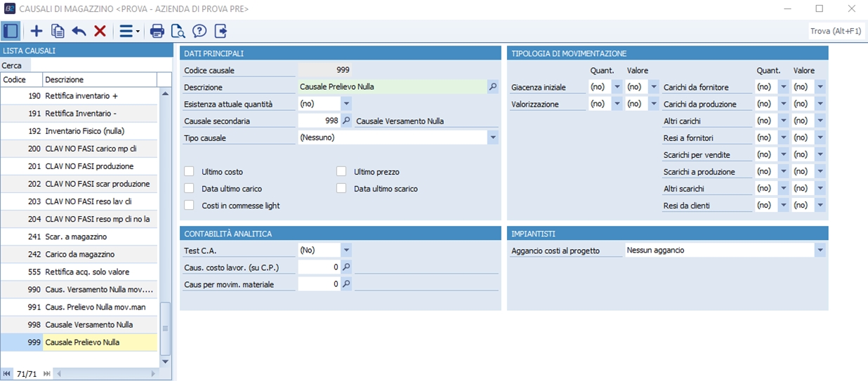Open Altri carichi Valore dropdown
868x381 pixels.
tap(820, 121)
